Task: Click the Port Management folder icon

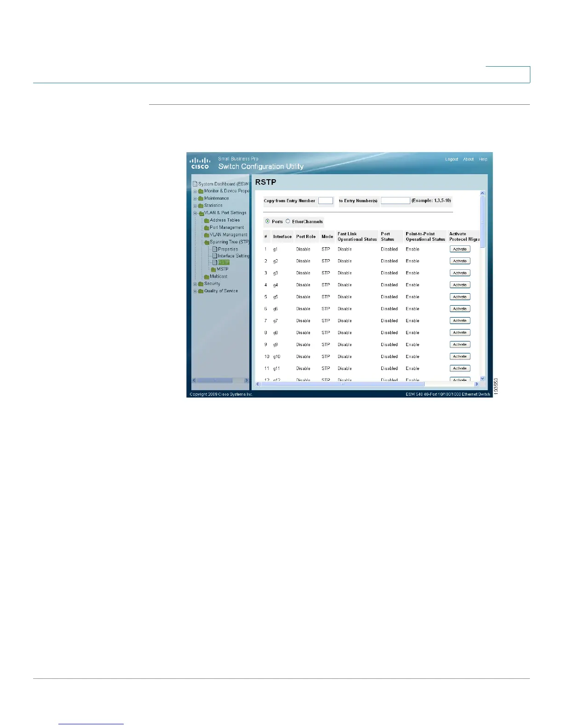Action: [x=207, y=227]
